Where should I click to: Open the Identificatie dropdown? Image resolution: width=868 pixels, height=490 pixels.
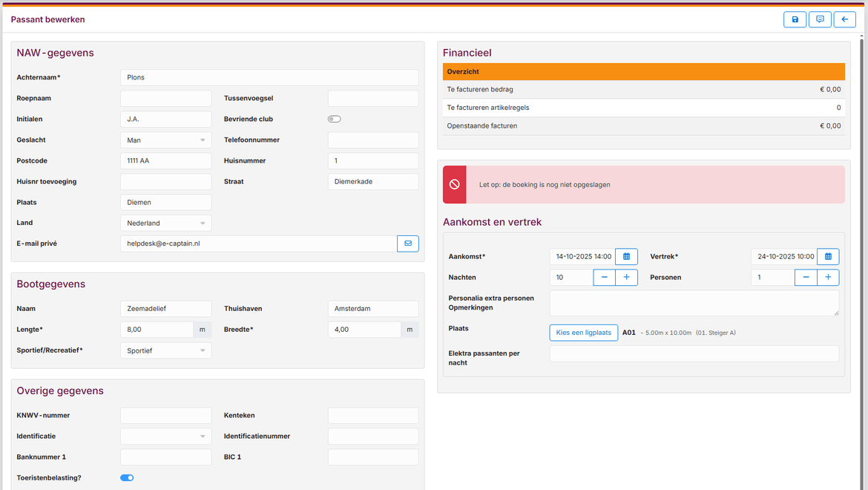click(165, 436)
